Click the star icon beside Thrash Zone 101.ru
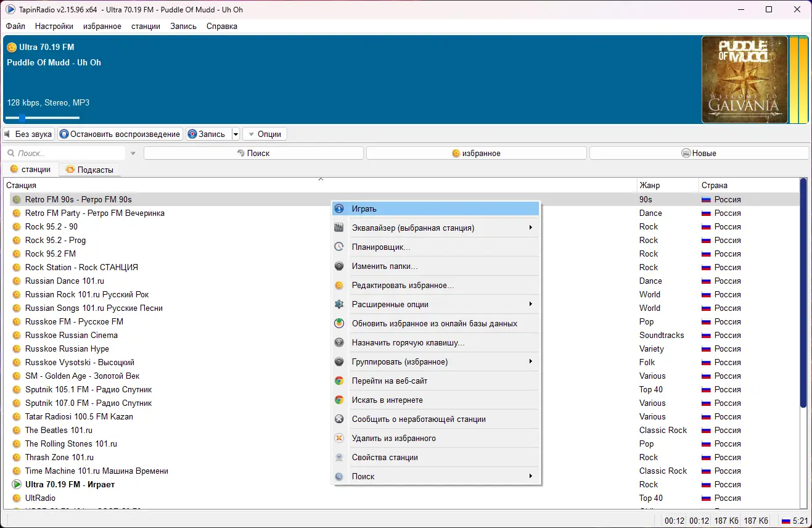This screenshot has height=528, width=812. 17,458
